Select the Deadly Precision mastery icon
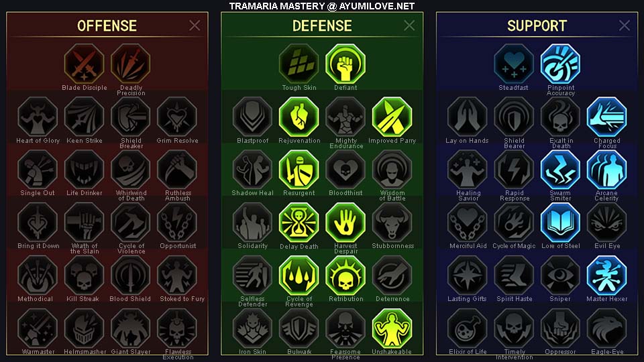Image resolution: width=644 pixels, height=362 pixels. [131, 64]
